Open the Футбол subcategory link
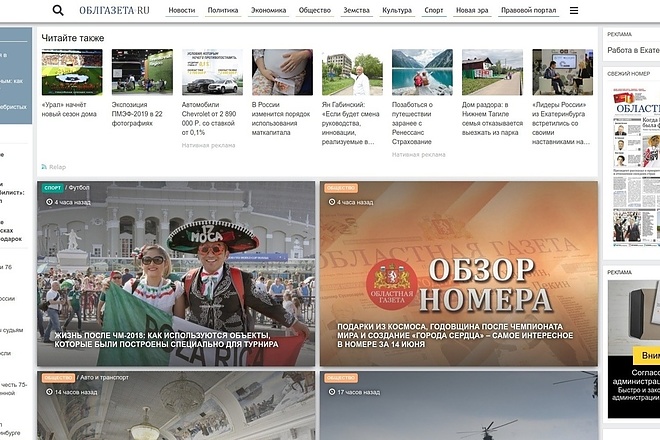This screenshot has width=660, height=440. [x=79, y=188]
